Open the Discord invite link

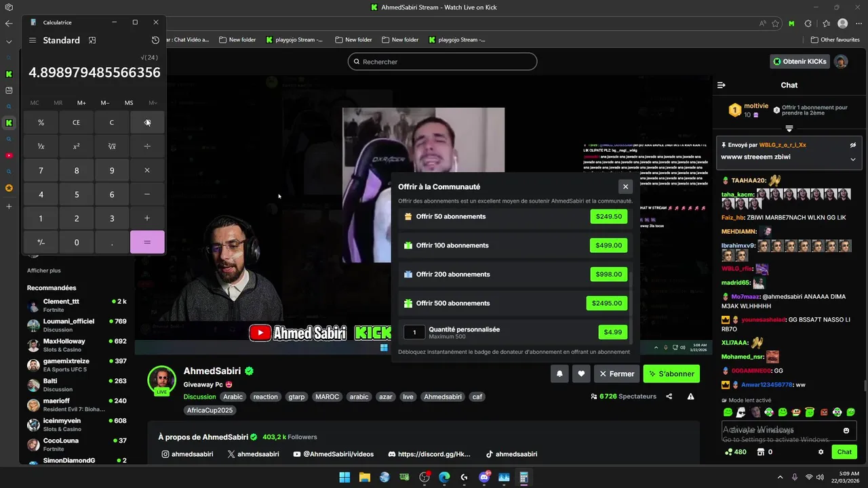pos(429,454)
